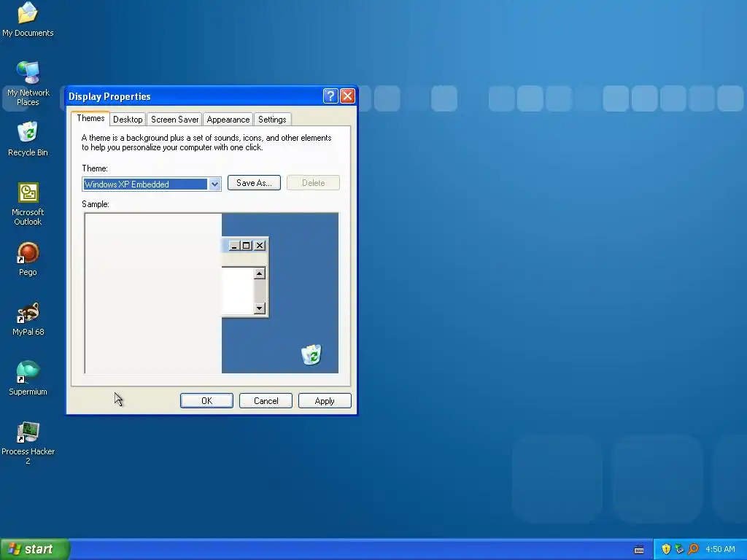The width and height of the screenshot is (747, 560).
Task: Select the Recycle Bin desktop icon
Action: [x=28, y=139]
